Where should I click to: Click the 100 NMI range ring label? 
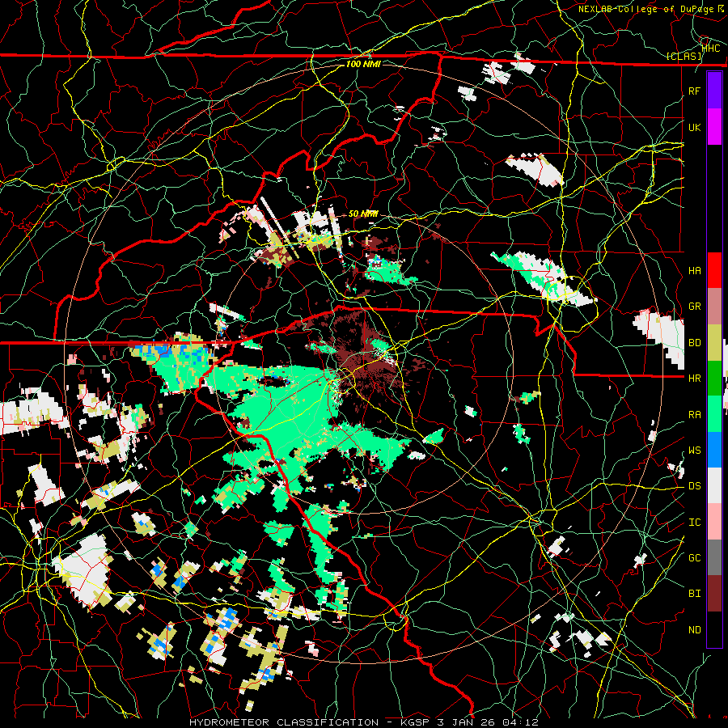(363, 64)
